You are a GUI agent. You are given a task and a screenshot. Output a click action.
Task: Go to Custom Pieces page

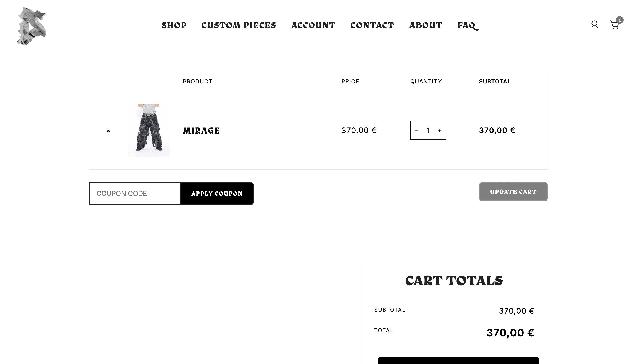pyautogui.click(x=239, y=25)
